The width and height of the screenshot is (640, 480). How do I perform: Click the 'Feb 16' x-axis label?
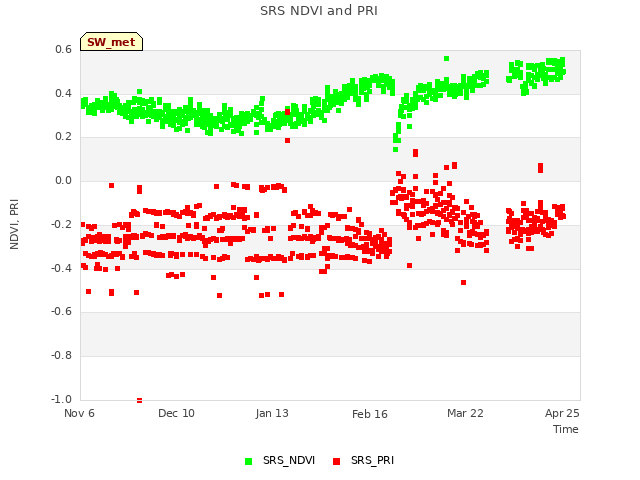tap(370, 414)
